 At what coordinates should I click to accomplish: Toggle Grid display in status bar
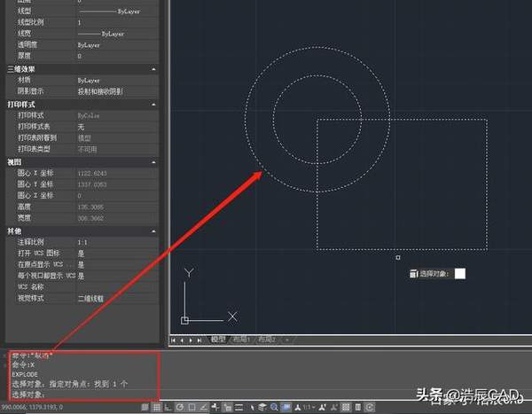coord(156,407)
